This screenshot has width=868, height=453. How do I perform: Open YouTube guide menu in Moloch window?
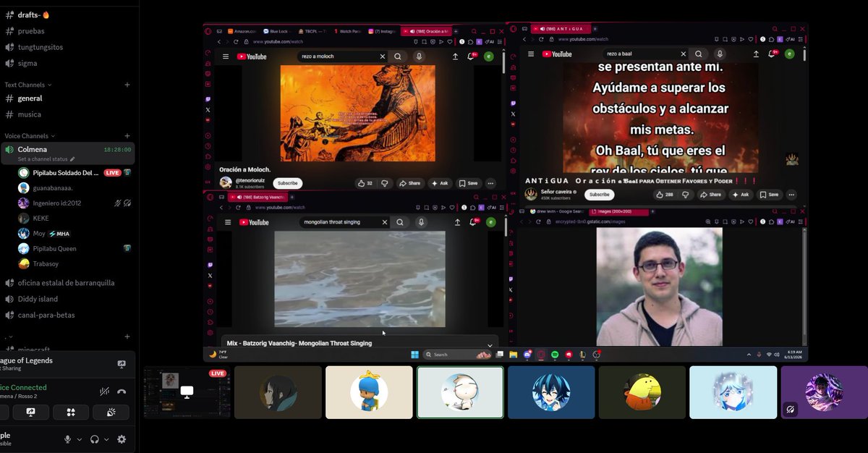pyautogui.click(x=226, y=56)
